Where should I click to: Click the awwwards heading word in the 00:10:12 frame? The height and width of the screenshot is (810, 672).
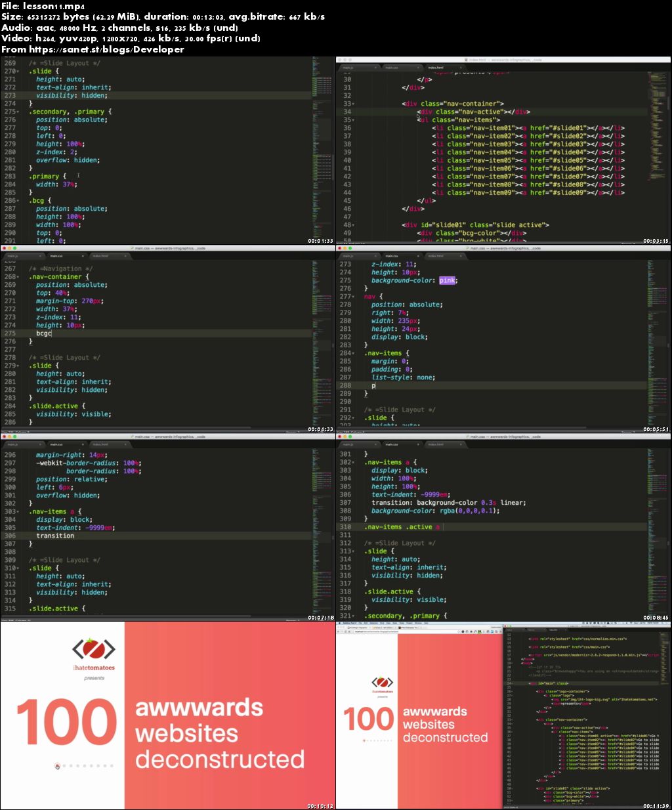coord(199,708)
